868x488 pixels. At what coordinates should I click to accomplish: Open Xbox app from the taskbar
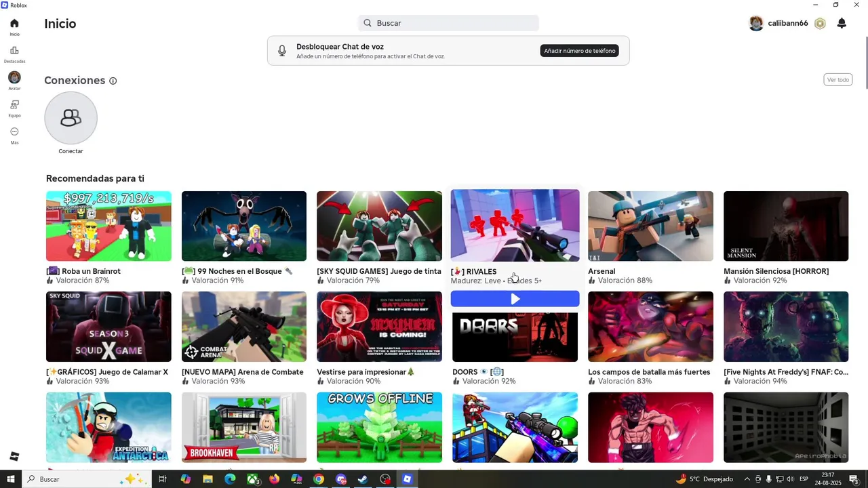click(252, 479)
